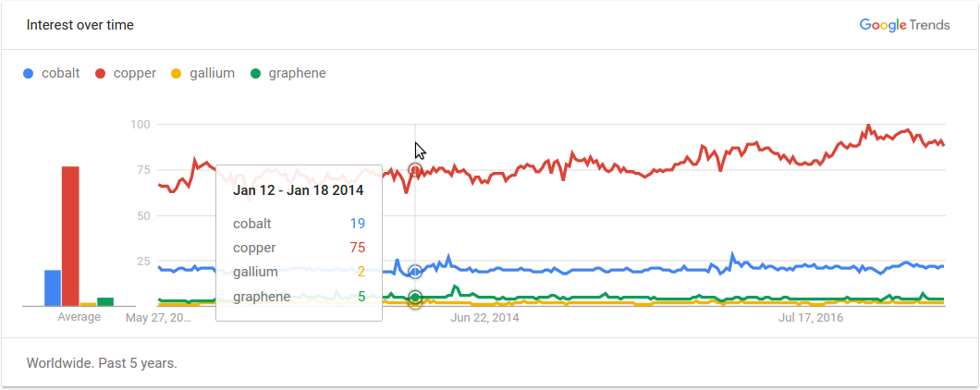The image size is (980, 390).
Task: Click the cobalt data point marker on chart
Action: (x=415, y=272)
